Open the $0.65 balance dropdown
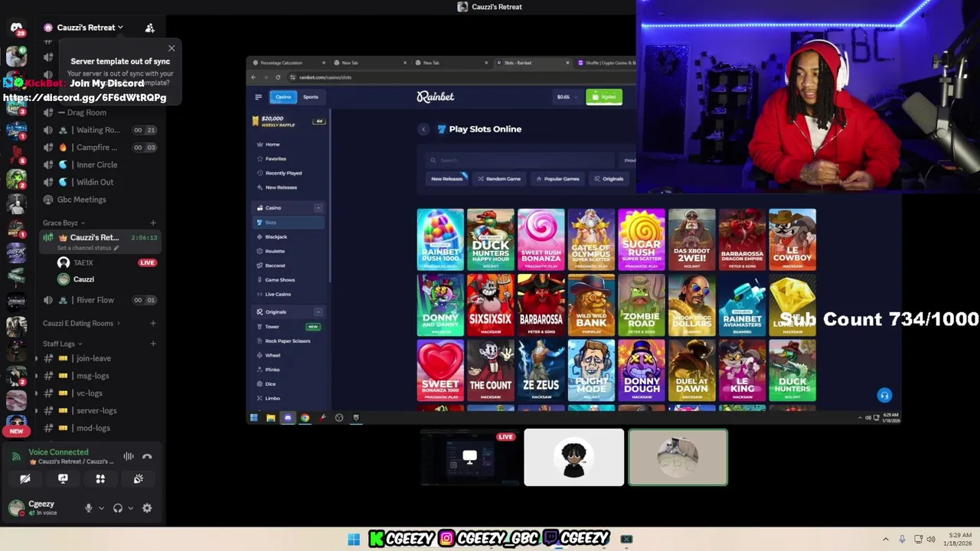The width and height of the screenshot is (980, 551). [567, 97]
